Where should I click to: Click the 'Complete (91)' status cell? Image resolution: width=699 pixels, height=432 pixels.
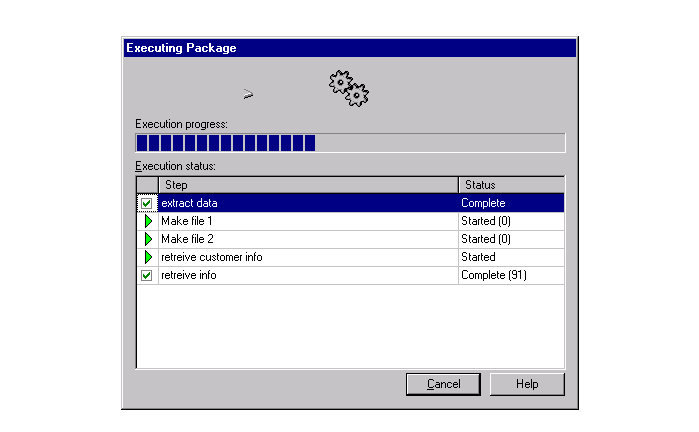511,276
